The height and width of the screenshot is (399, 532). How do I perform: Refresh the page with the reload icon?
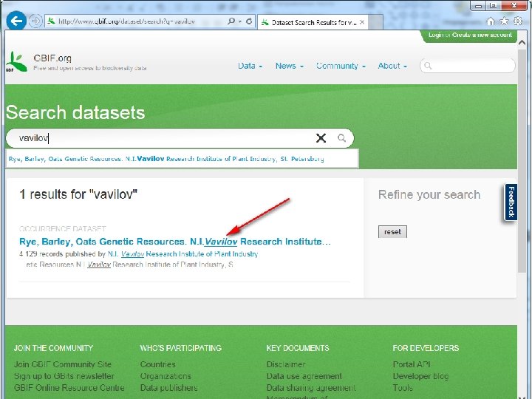coord(249,21)
